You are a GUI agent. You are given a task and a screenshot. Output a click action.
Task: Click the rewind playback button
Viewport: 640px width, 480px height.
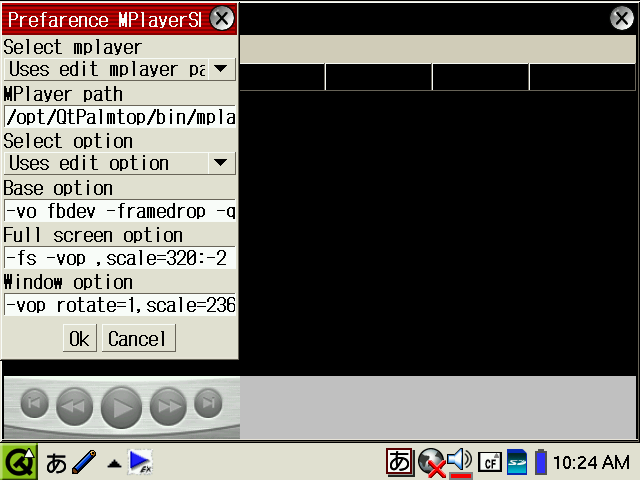tap(74, 406)
